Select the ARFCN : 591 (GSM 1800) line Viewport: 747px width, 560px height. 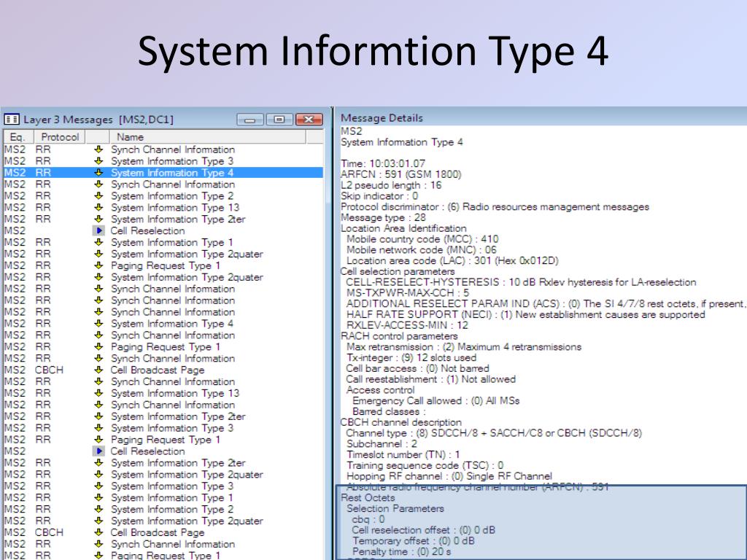401,174
